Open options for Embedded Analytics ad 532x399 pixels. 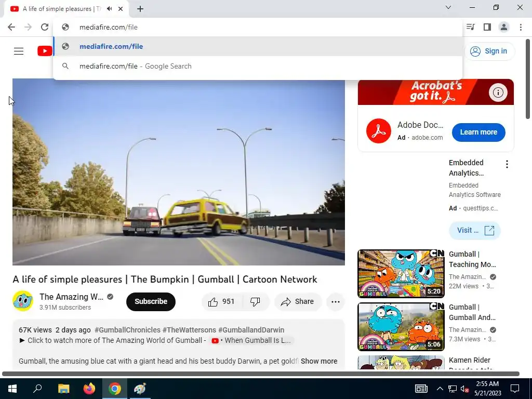[507, 165]
